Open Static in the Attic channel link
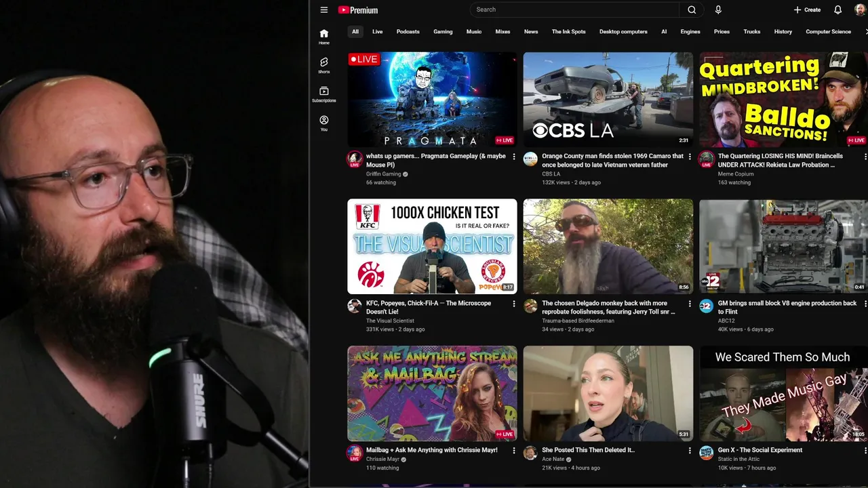868x488 pixels. (x=739, y=460)
